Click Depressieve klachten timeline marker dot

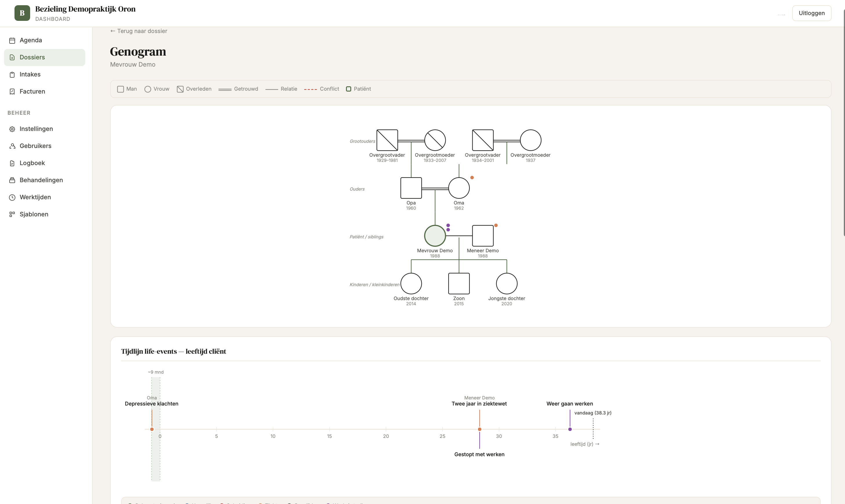click(x=152, y=429)
